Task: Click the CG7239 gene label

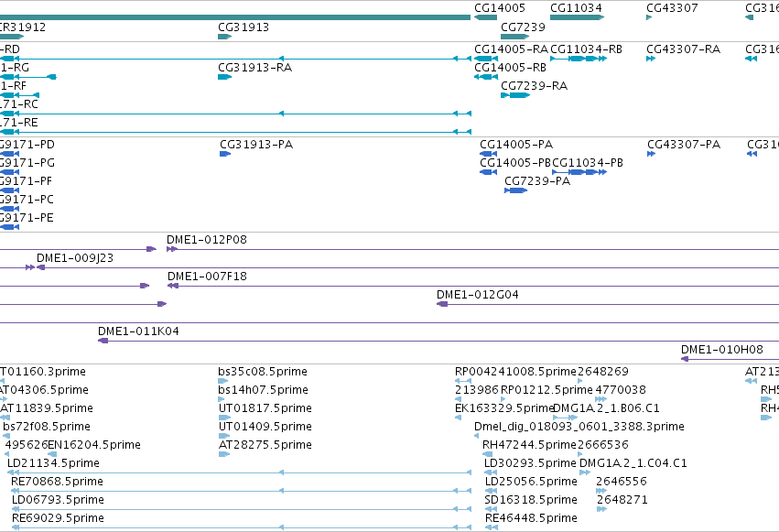Action: coord(523,27)
